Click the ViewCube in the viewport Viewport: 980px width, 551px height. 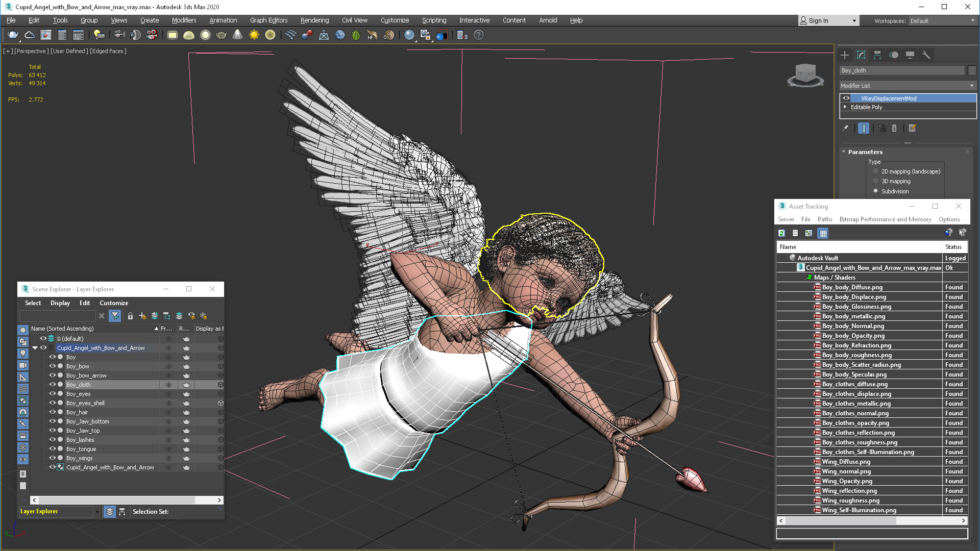coord(805,75)
